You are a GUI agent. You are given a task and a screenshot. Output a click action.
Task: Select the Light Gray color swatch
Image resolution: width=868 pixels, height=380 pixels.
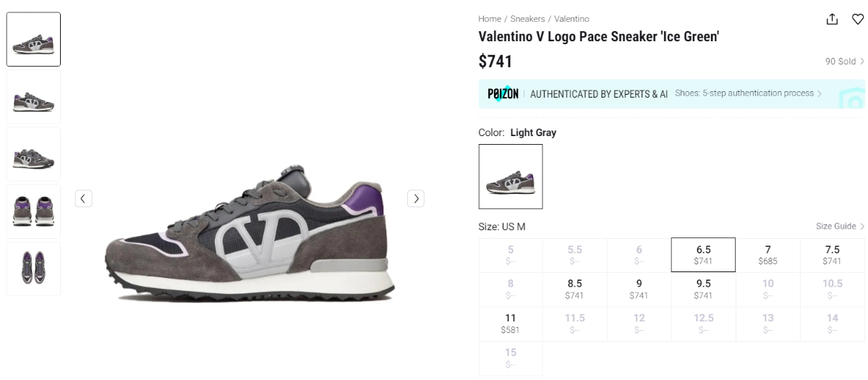(x=511, y=177)
